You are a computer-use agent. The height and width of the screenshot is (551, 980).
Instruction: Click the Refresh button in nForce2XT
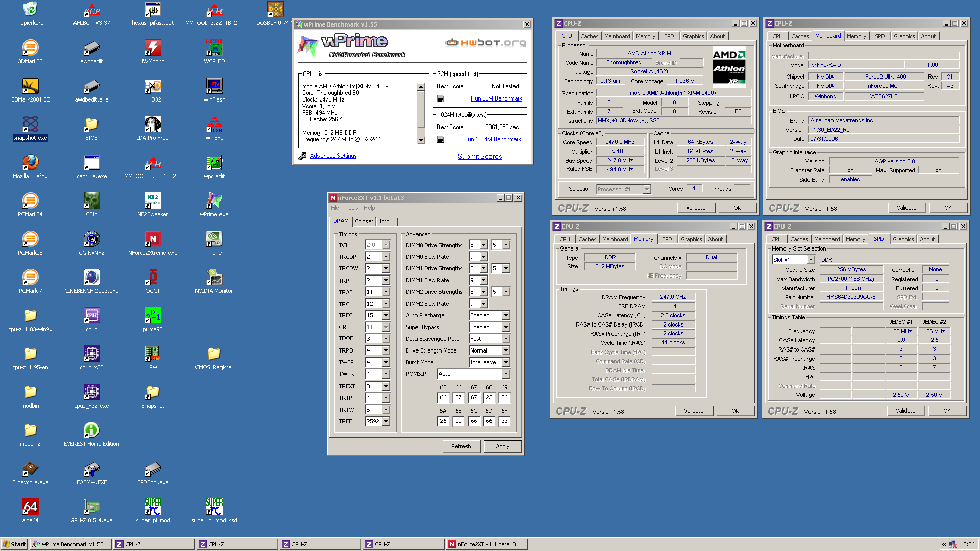click(x=461, y=446)
